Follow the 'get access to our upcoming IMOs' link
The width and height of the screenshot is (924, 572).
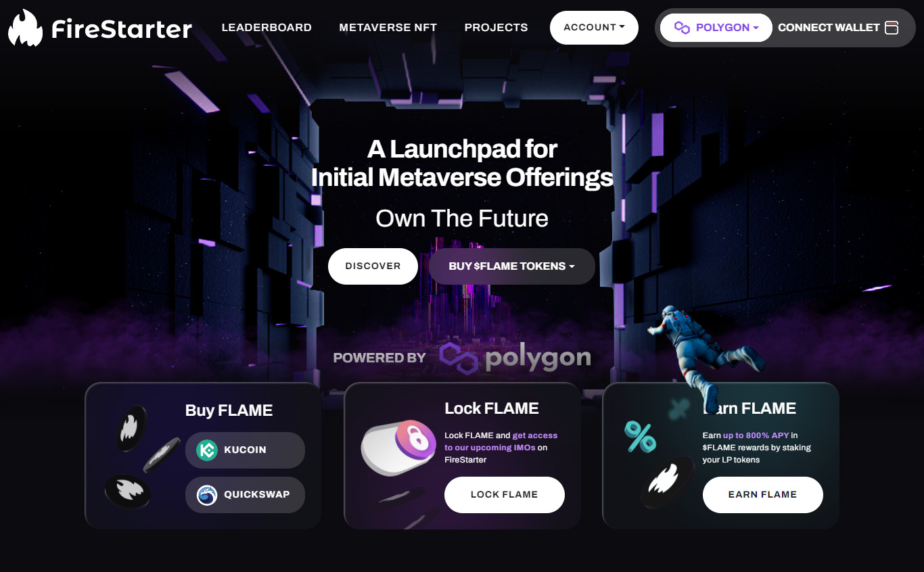click(501, 442)
